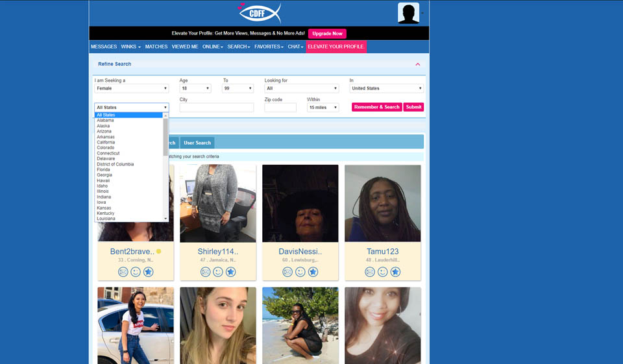
Task: Open Tamu123's profile photo
Action: coord(382,203)
